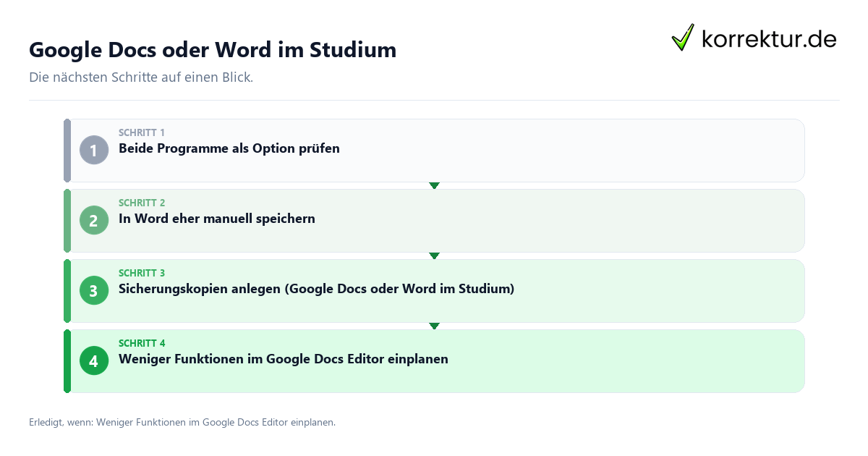Click the 'SCHRITT 2' label

142,203
